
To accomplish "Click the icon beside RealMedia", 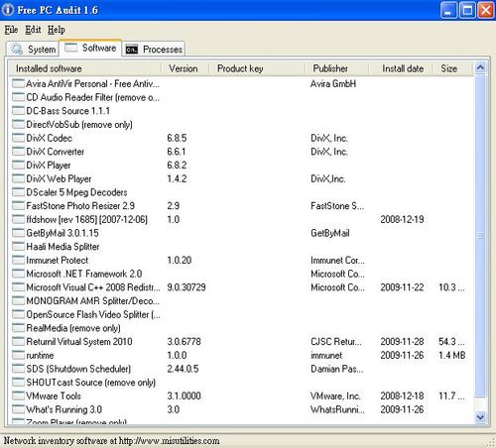I will pos(18,328).
